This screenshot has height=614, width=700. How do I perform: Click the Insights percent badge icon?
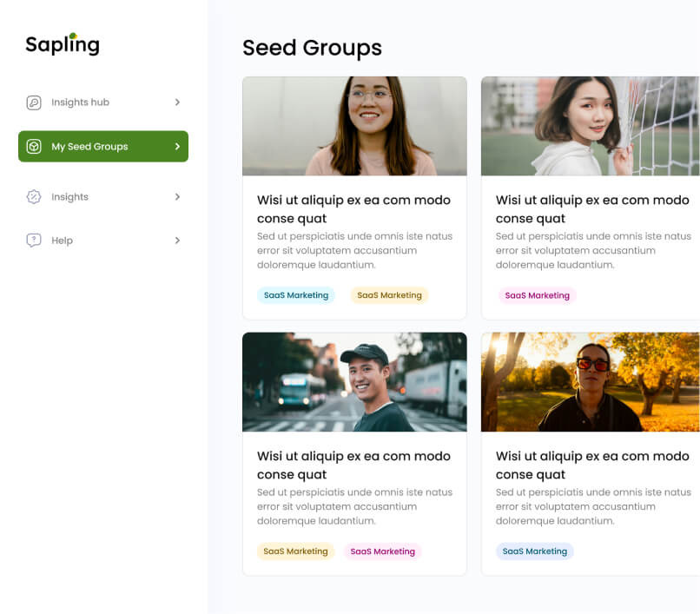click(34, 197)
